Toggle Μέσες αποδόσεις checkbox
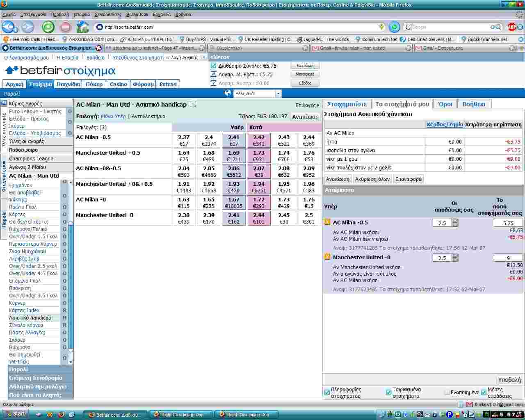 point(484,393)
